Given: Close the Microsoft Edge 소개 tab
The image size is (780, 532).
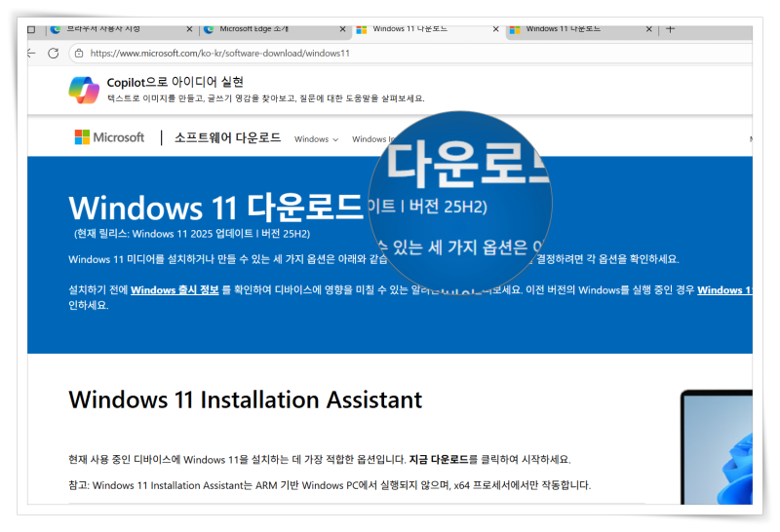Looking at the screenshot, I should click(342, 29).
